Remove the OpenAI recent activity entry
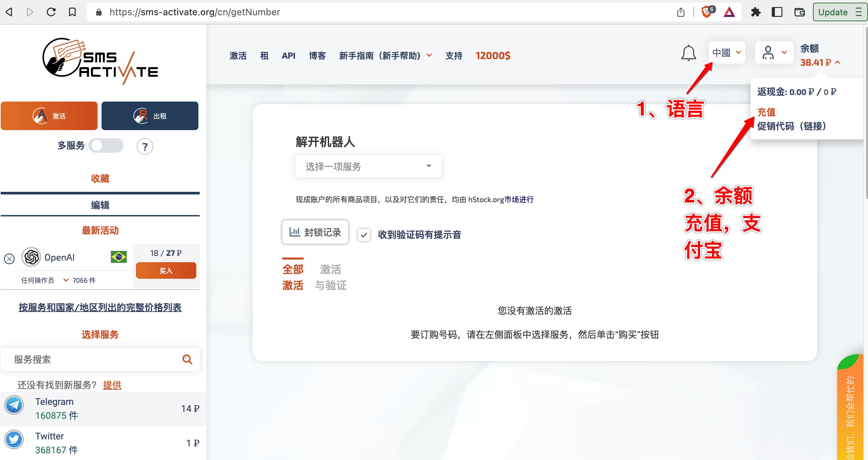This screenshot has height=460, width=868. [x=9, y=259]
